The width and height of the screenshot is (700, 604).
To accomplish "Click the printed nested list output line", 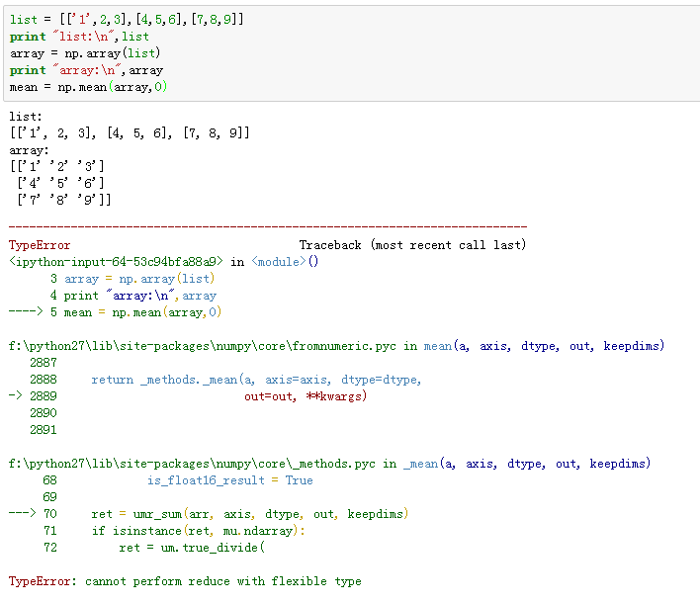I will click(129, 132).
